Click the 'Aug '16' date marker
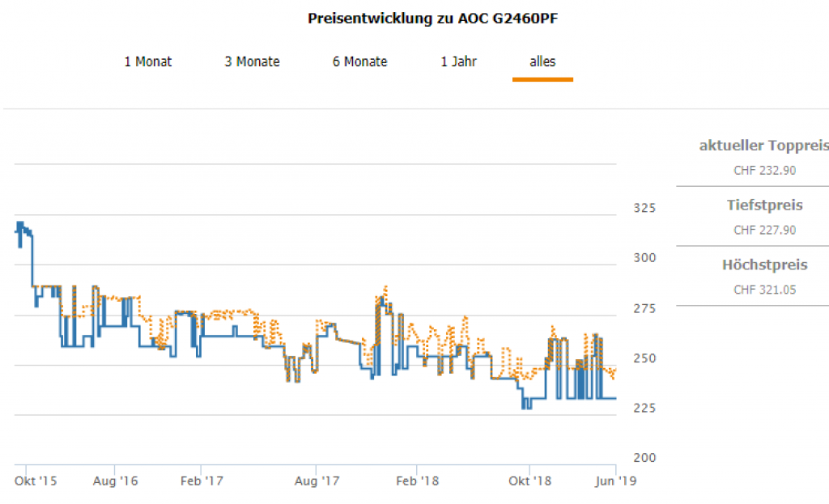829x504 pixels. (x=116, y=481)
